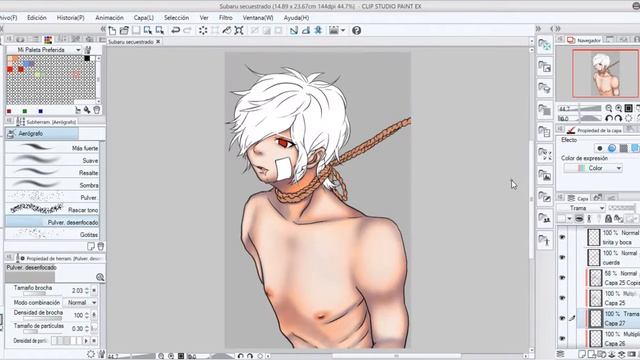Click the Undo arrow in the command bar
The image size is (640, 360).
point(176,30)
